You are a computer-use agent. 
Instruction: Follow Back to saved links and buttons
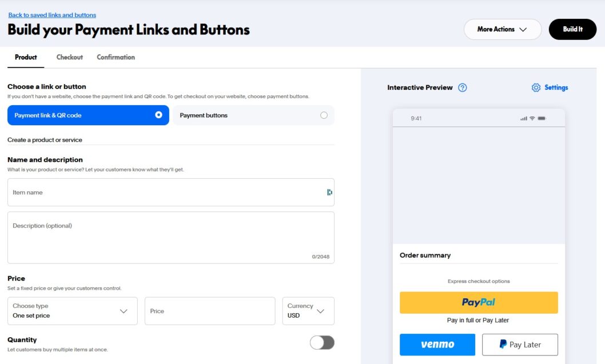(x=52, y=15)
